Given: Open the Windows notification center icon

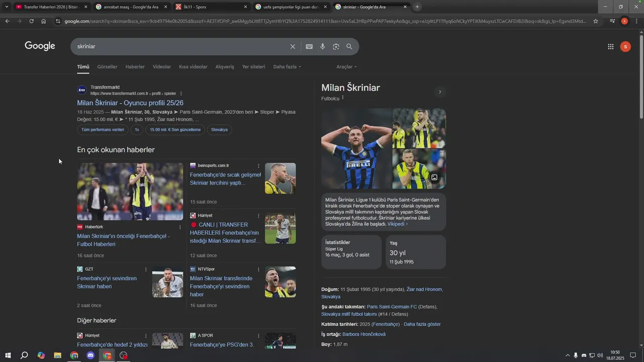Looking at the screenshot, I should [x=633, y=355].
